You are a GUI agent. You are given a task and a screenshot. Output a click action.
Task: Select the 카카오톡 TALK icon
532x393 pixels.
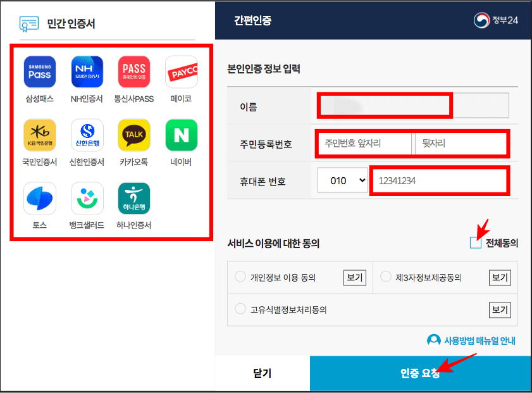(134, 135)
